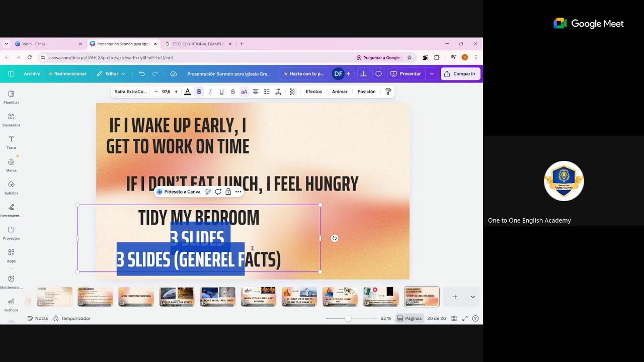
Task: Click the font size field 97,6
Action: (166, 92)
